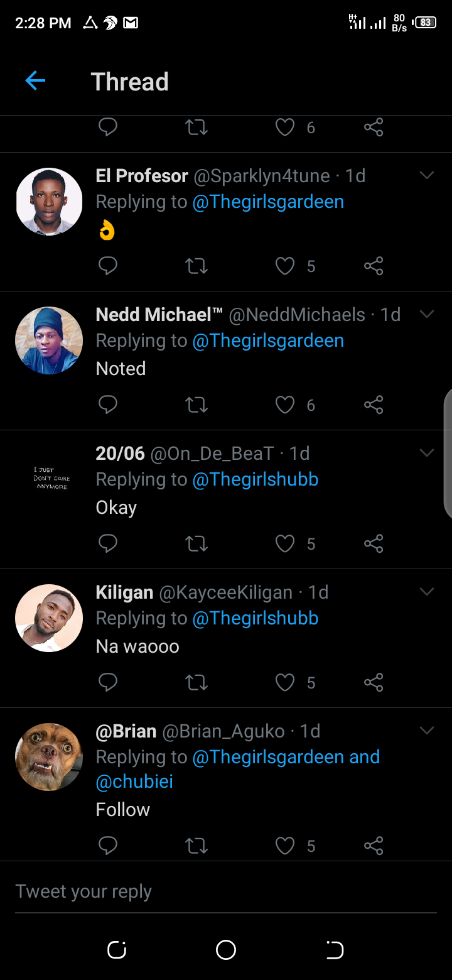The image size is (452, 980).
Task: Retweet Kiligan's 'Na waooo' tweet
Action: (x=196, y=682)
